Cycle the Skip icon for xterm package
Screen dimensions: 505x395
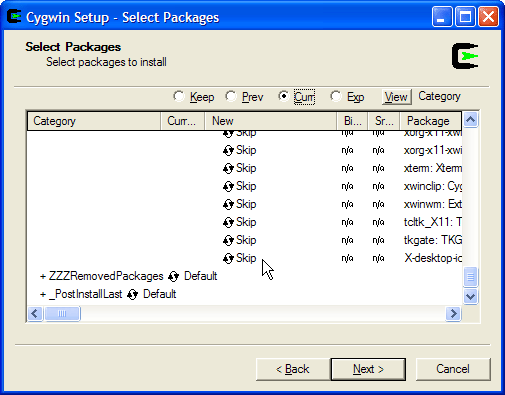228,169
